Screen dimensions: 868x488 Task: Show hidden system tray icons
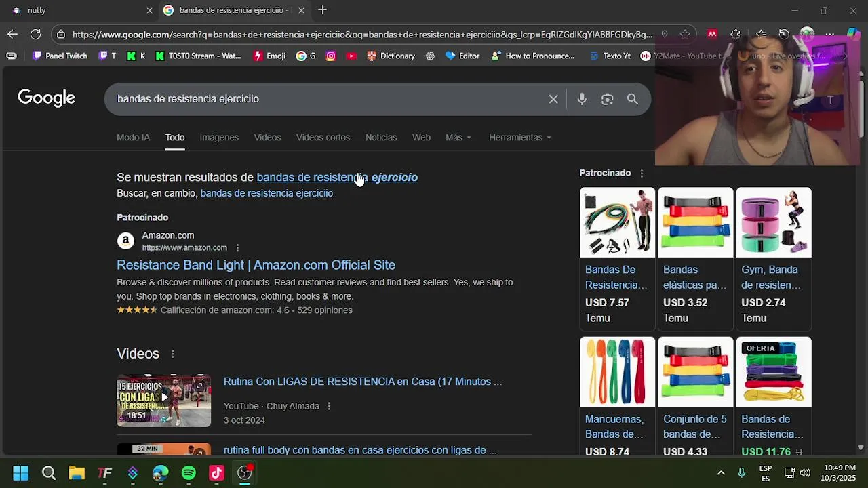tap(721, 473)
